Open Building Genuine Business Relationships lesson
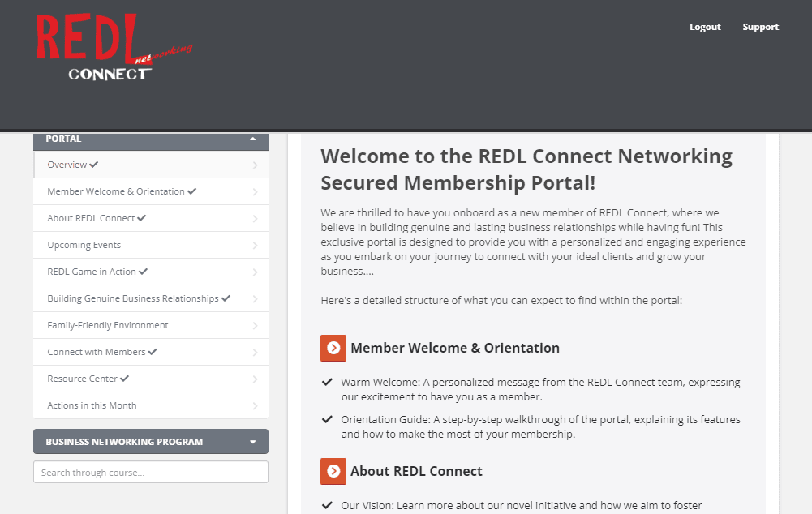 point(133,298)
